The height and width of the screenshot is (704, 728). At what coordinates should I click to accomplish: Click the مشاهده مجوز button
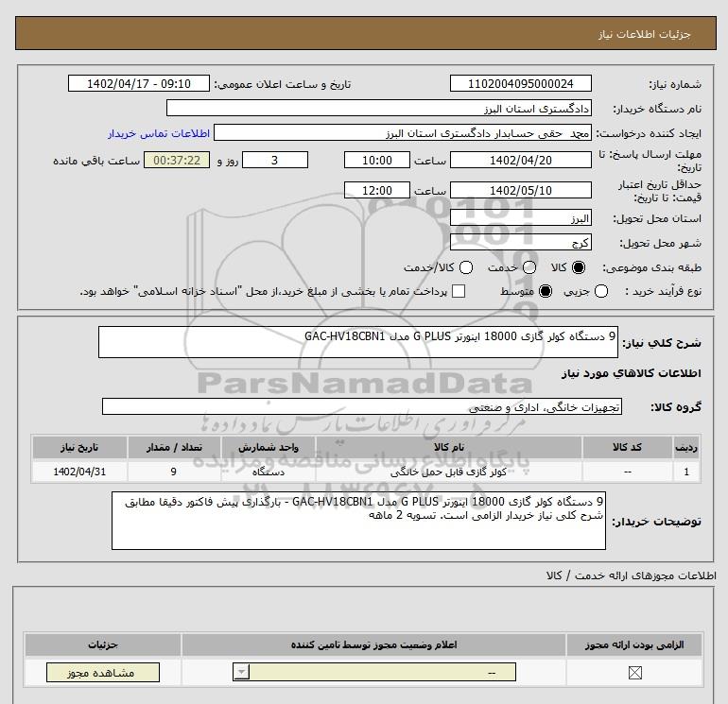point(103,673)
